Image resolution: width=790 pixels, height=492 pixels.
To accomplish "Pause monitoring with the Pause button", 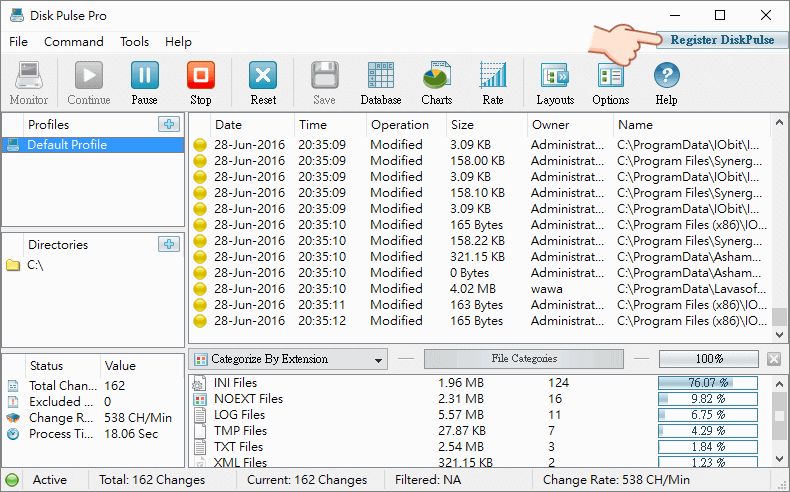I will [145, 83].
